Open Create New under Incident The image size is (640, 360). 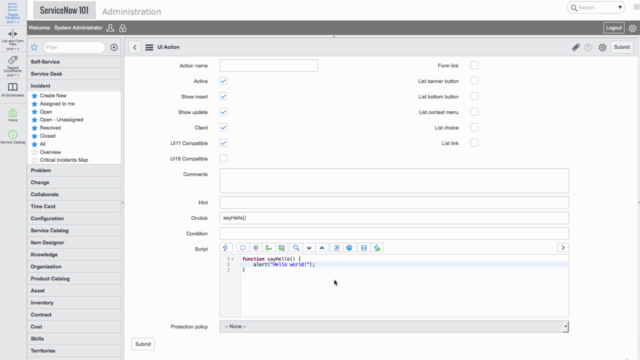pos(53,96)
